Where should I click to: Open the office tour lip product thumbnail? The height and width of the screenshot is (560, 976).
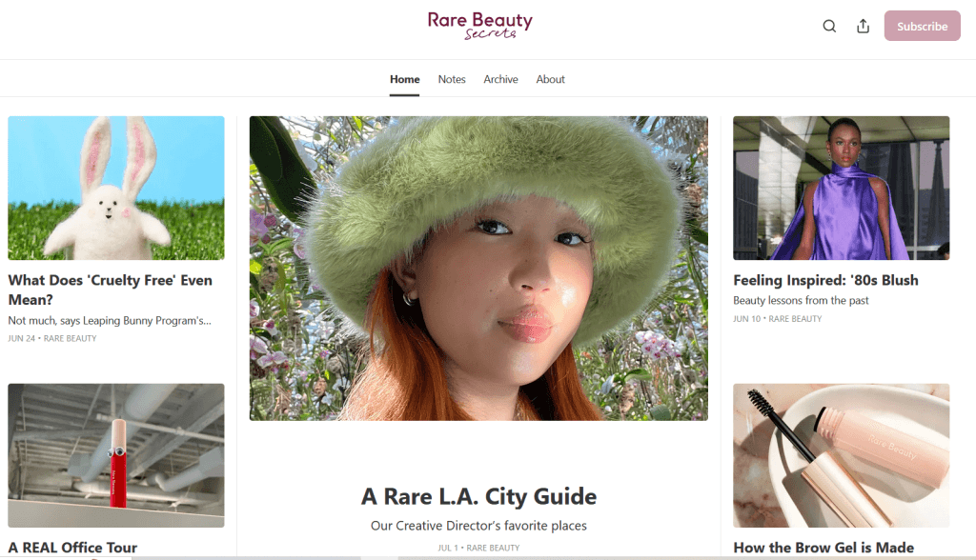(x=116, y=455)
